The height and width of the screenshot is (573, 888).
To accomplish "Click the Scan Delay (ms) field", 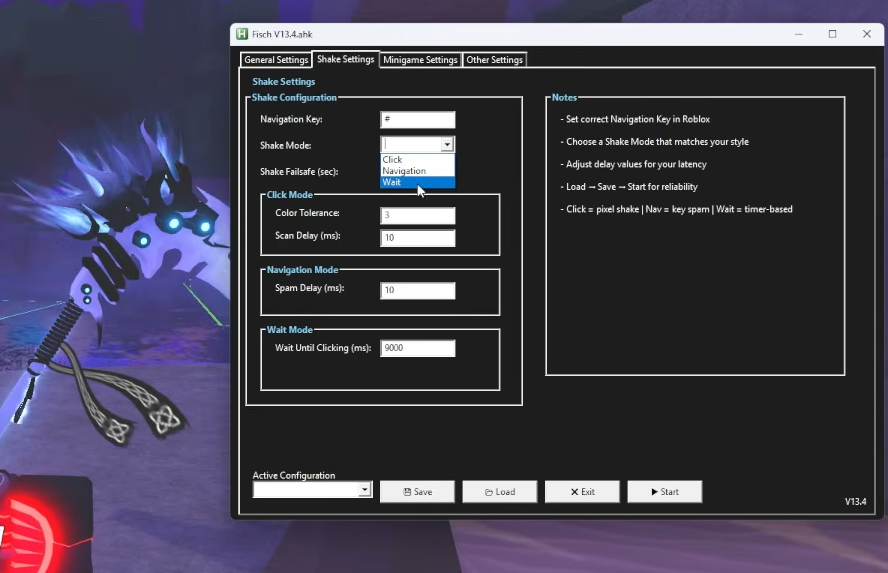I will tap(417, 238).
